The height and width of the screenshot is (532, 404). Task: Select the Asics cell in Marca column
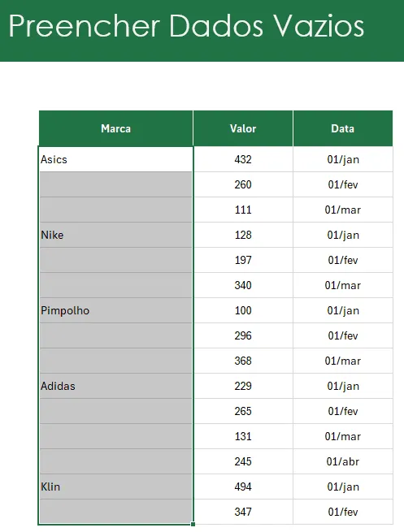[115, 159]
